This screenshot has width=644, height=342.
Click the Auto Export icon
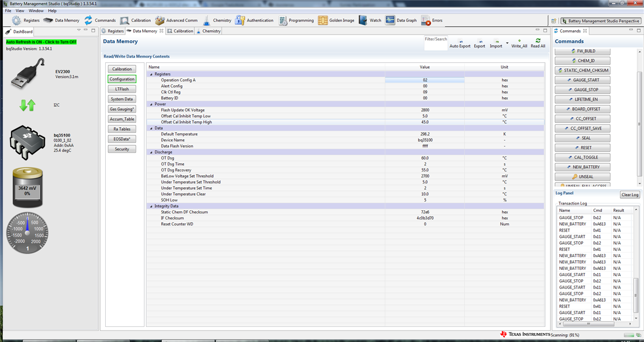[460, 41]
